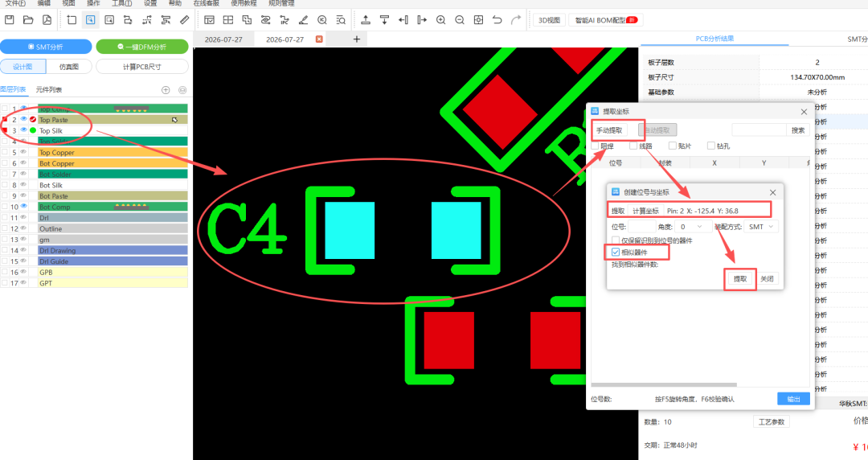Open the 3D视图 button
Viewport: 868px width, 460px height.
pos(549,20)
